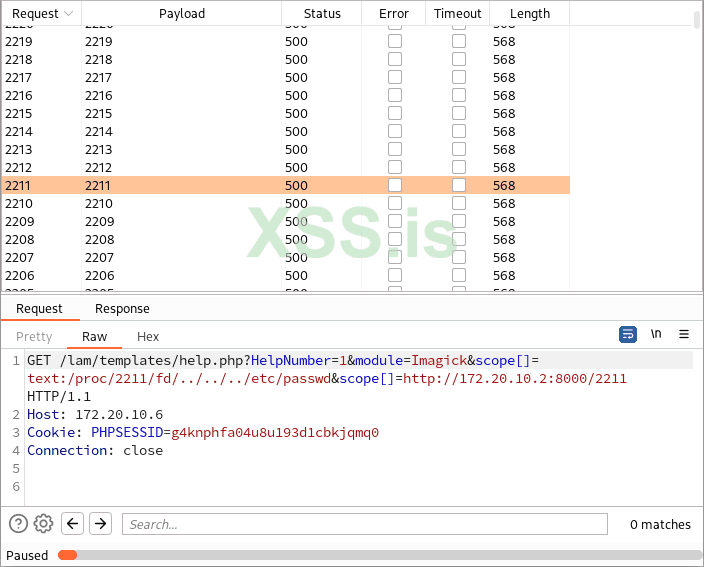Image resolution: width=704 pixels, height=567 pixels.
Task: Go to next search match arrow
Action: coord(101,523)
